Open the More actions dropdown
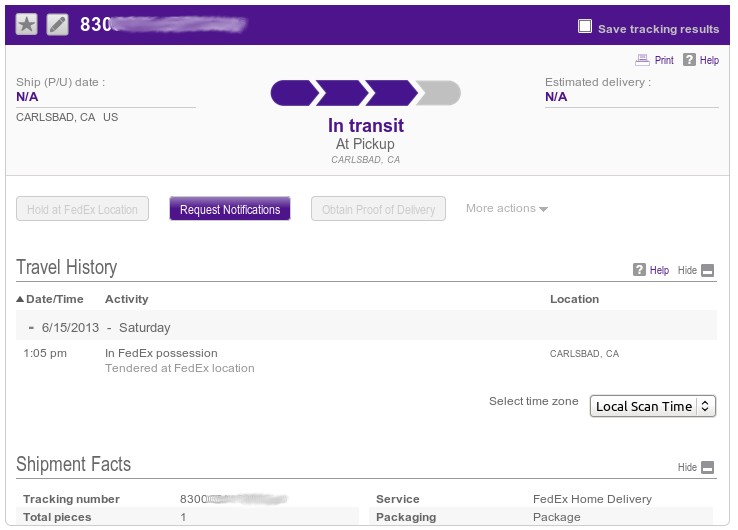738x530 pixels. tap(507, 209)
